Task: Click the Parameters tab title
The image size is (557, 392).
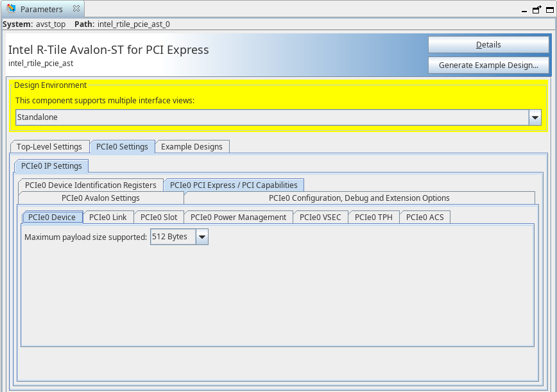Action: [42, 9]
